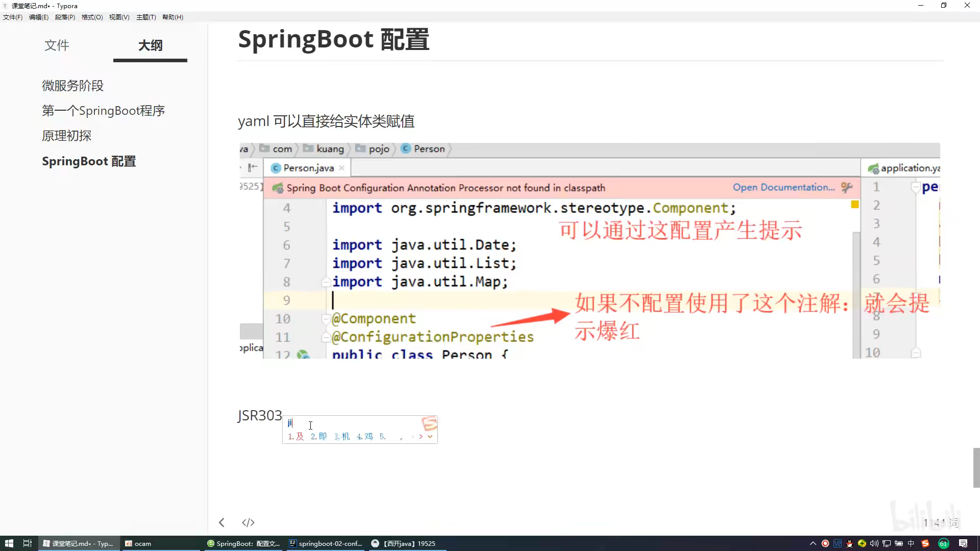
Task: Open the 段落(P) menu
Action: click(x=65, y=17)
